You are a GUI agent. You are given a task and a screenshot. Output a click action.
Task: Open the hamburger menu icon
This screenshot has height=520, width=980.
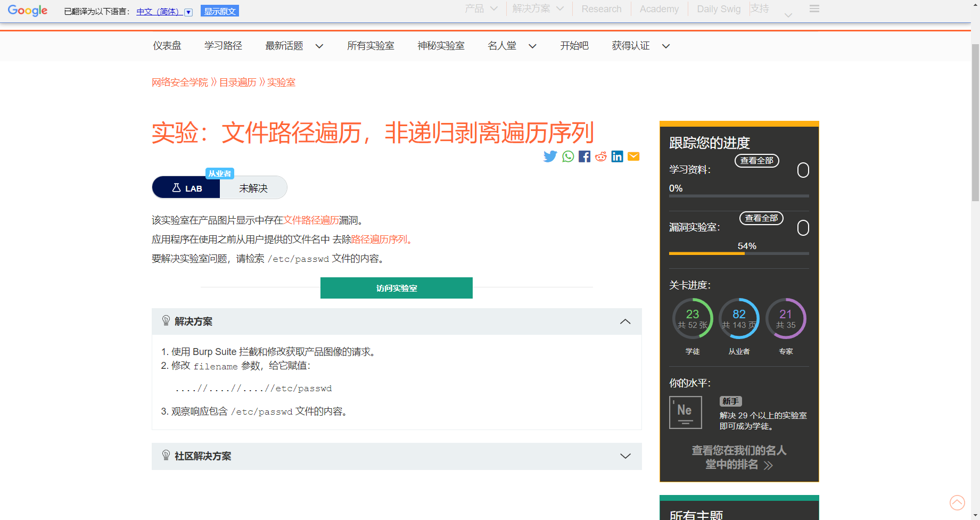[814, 9]
